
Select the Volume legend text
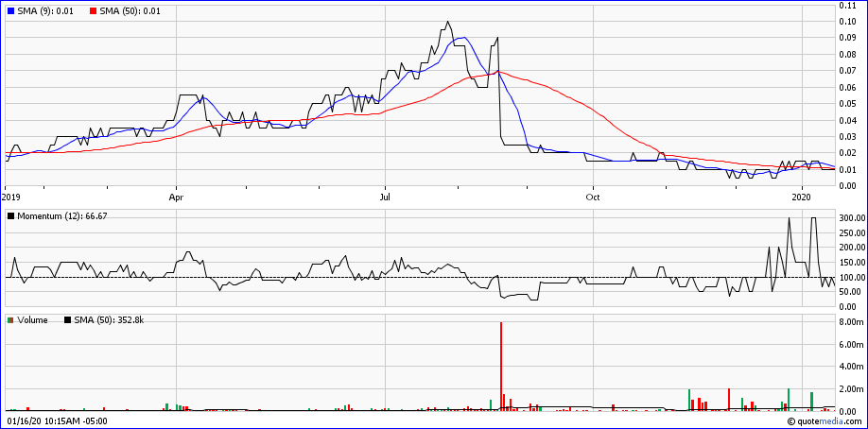[35, 320]
